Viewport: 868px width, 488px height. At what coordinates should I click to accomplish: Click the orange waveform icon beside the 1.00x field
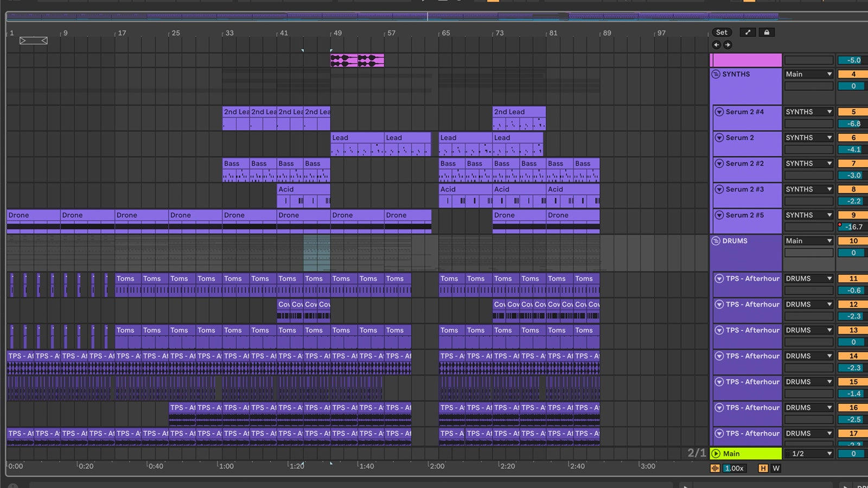[x=715, y=468]
